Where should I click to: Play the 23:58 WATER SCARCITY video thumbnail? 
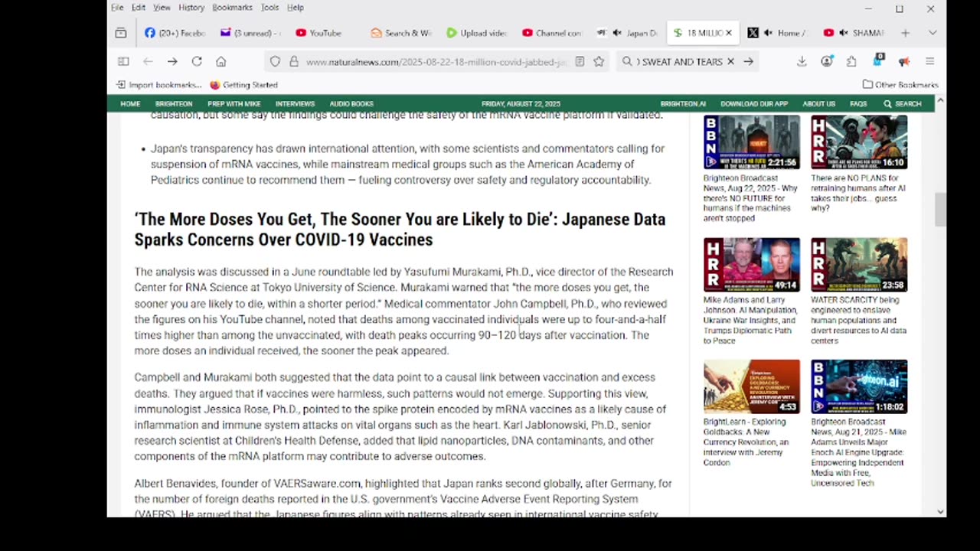(859, 265)
